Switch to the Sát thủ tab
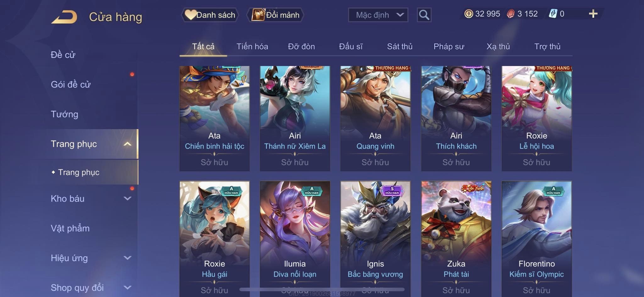The image size is (644, 297). (x=399, y=46)
